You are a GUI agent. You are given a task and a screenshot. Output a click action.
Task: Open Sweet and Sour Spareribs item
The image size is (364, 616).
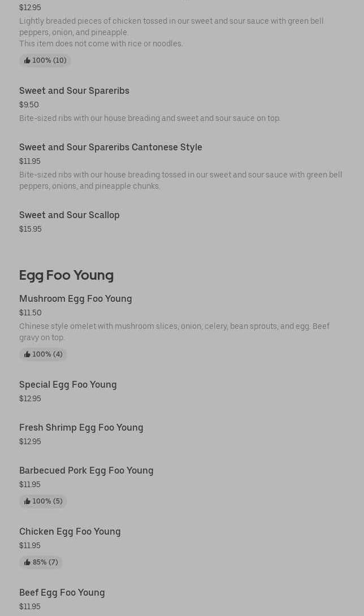tap(74, 90)
